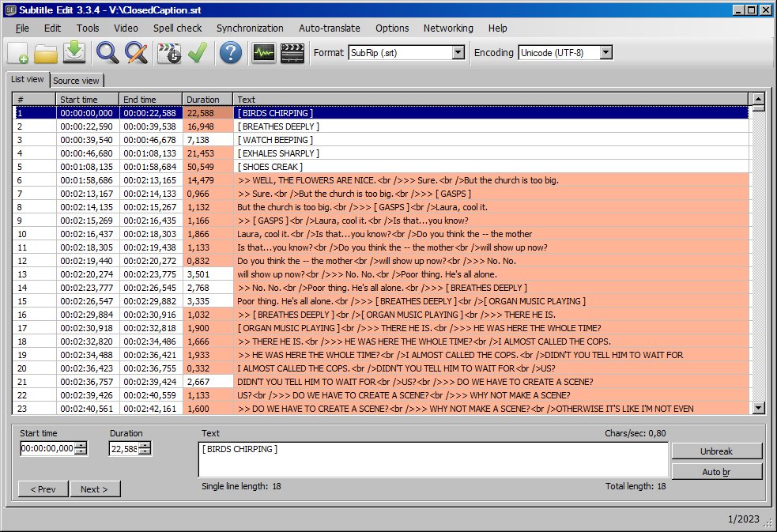Click the New subtitle file icon
The width and height of the screenshot is (777, 532).
click(x=18, y=52)
